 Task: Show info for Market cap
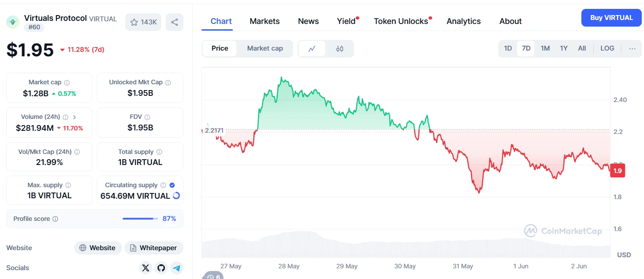(67, 83)
